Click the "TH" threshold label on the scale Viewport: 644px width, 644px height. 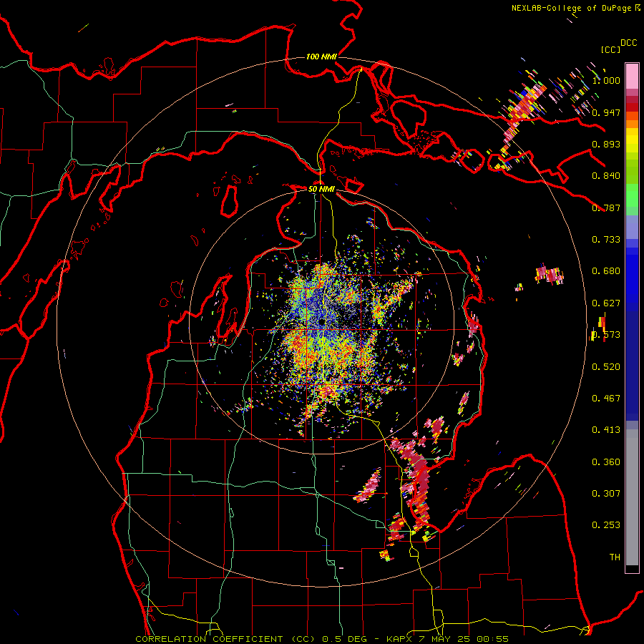coord(615,557)
